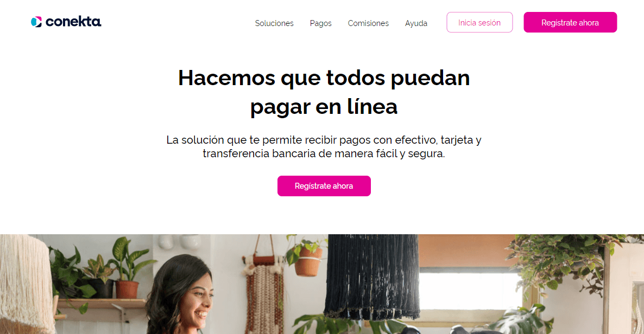Click the conekta wordmark text
The image size is (644, 334).
click(x=73, y=21)
